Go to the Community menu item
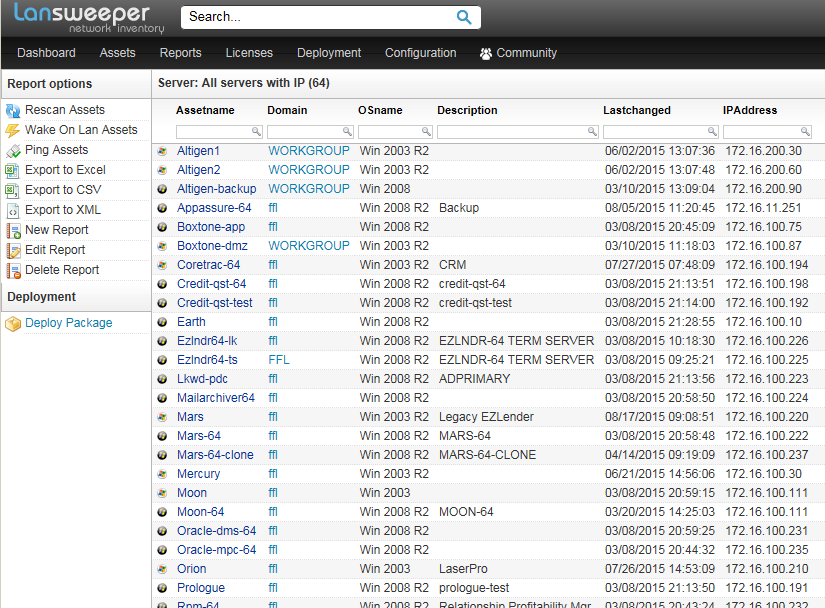The height and width of the screenshot is (608, 825). coord(518,53)
